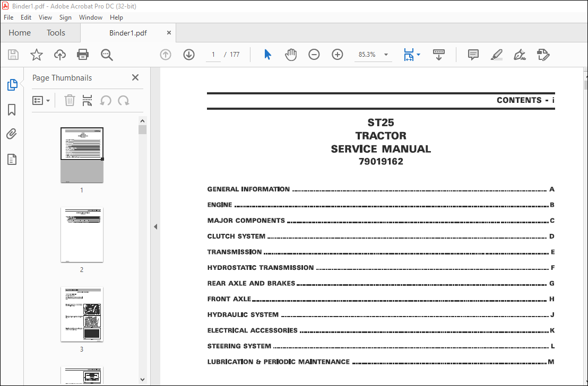588x386 pixels.
Task: Select page 3 thumbnail
Action: coord(82,314)
